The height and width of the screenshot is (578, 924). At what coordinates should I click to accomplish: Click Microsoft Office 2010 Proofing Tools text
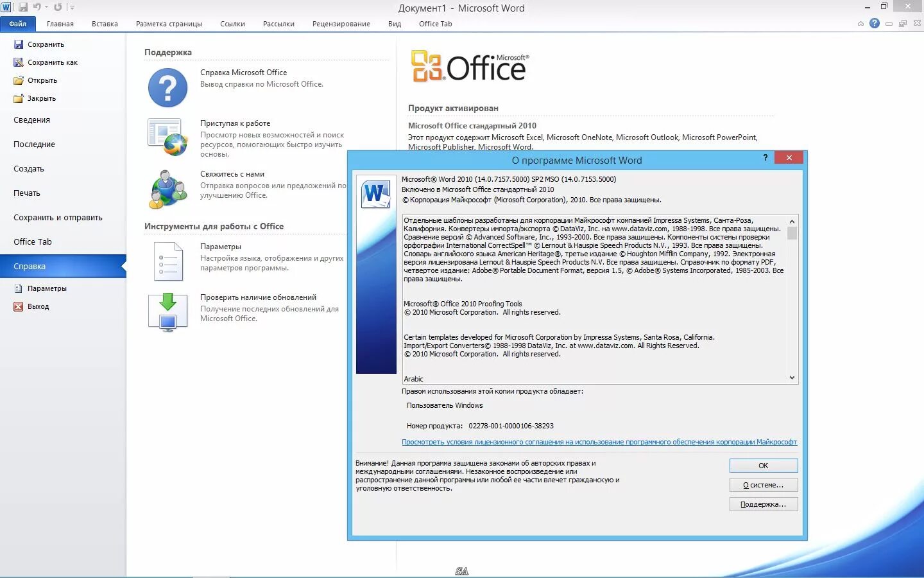pos(463,304)
